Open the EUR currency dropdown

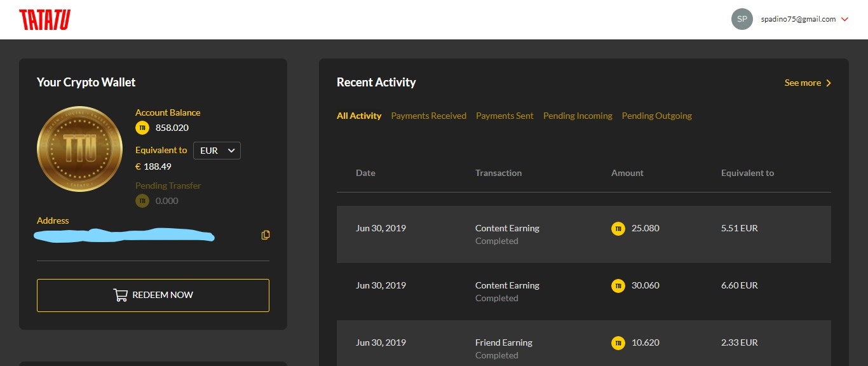(217, 151)
